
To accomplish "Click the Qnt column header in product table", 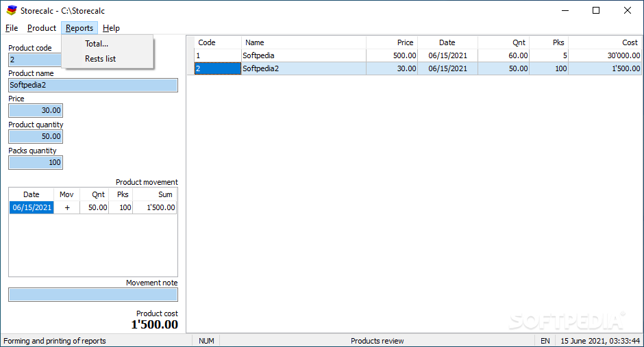I will coord(504,42).
